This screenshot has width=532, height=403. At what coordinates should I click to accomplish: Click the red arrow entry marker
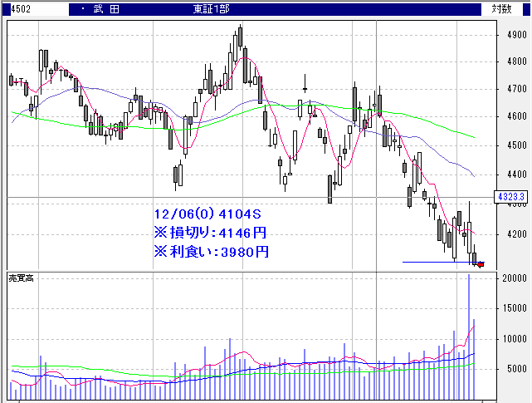pyautogui.click(x=480, y=264)
